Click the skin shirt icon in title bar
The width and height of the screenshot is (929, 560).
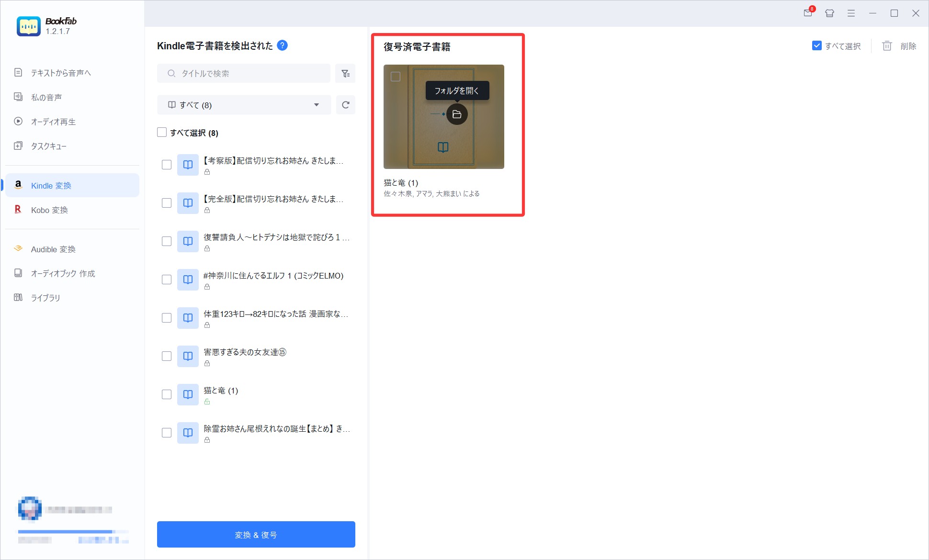(829, 13)
